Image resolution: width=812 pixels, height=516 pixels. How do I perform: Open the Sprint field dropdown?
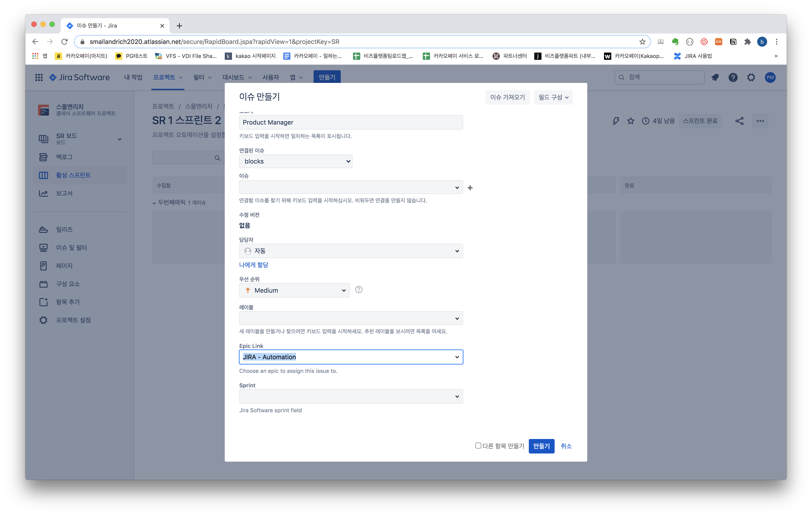(351, 396)
